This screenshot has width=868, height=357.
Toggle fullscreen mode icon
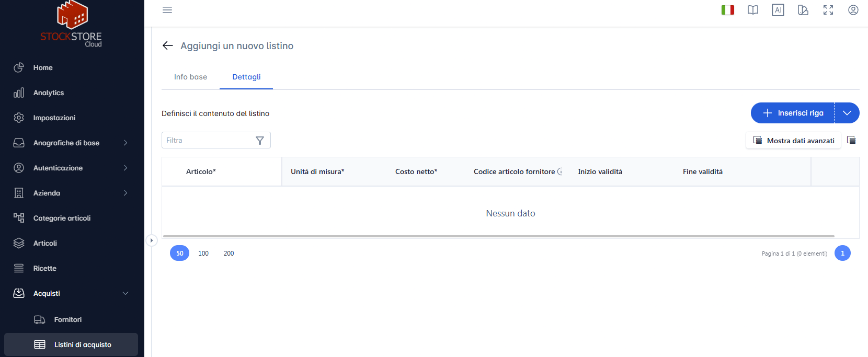click(828, 10)
